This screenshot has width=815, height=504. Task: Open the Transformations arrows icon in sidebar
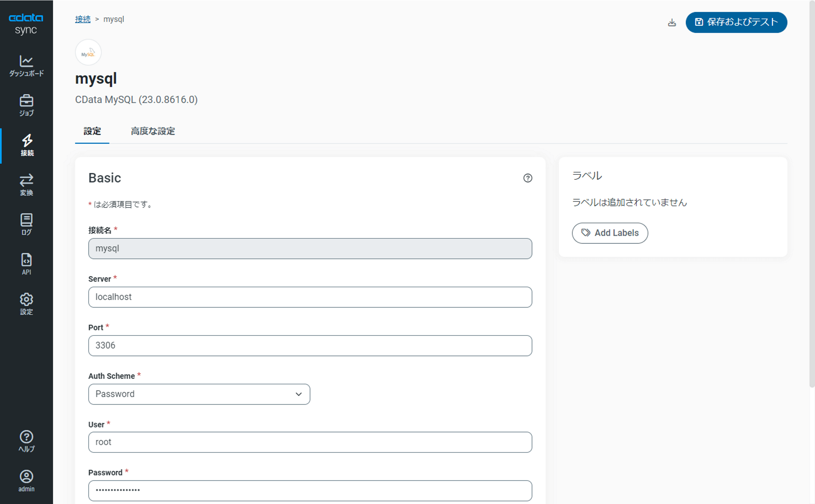pos(26,185)
